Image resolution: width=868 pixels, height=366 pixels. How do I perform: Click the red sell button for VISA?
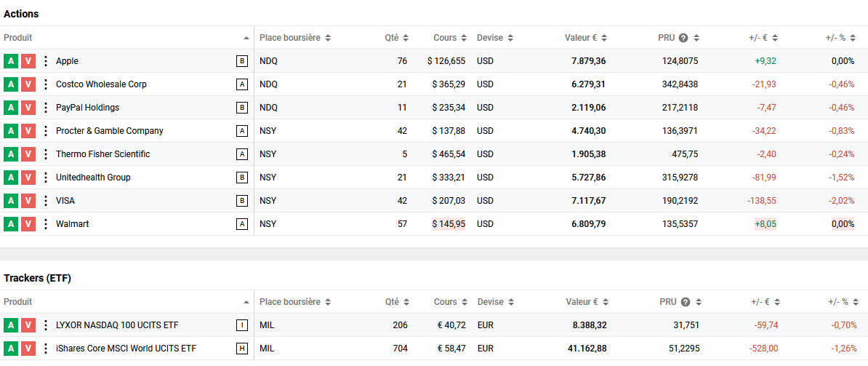coord(28,201)
